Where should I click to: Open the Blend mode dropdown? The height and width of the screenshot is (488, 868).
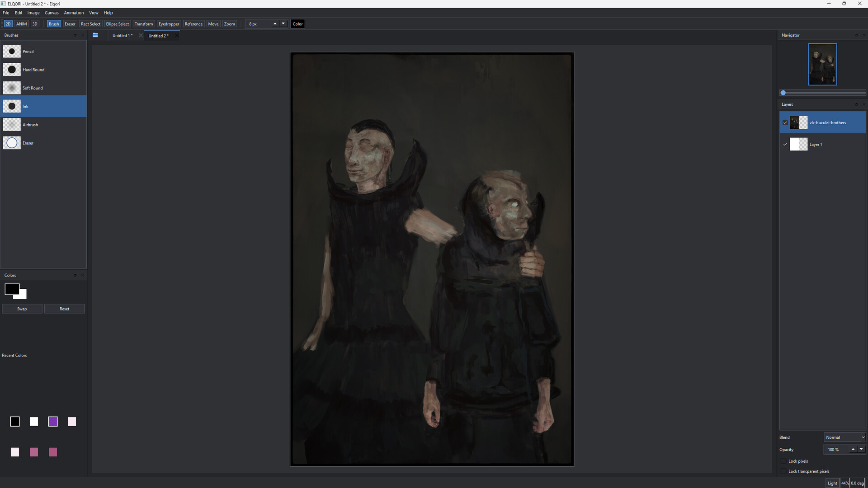844,437
